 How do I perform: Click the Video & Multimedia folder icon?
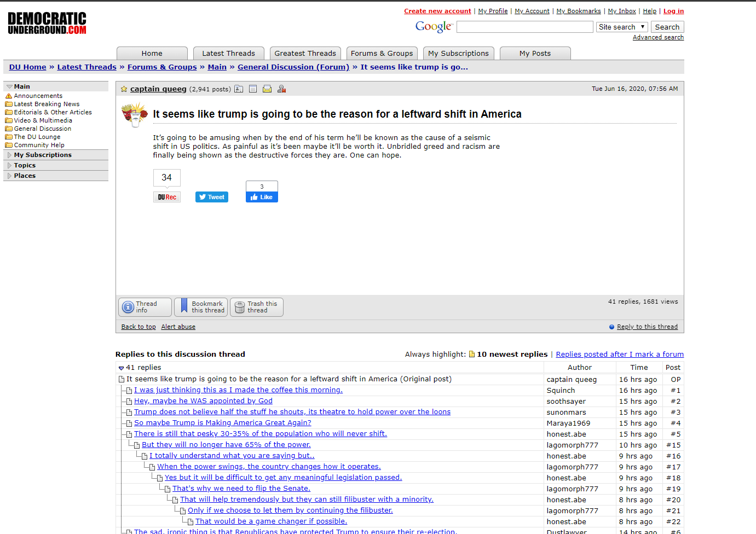tap(9, 120)
